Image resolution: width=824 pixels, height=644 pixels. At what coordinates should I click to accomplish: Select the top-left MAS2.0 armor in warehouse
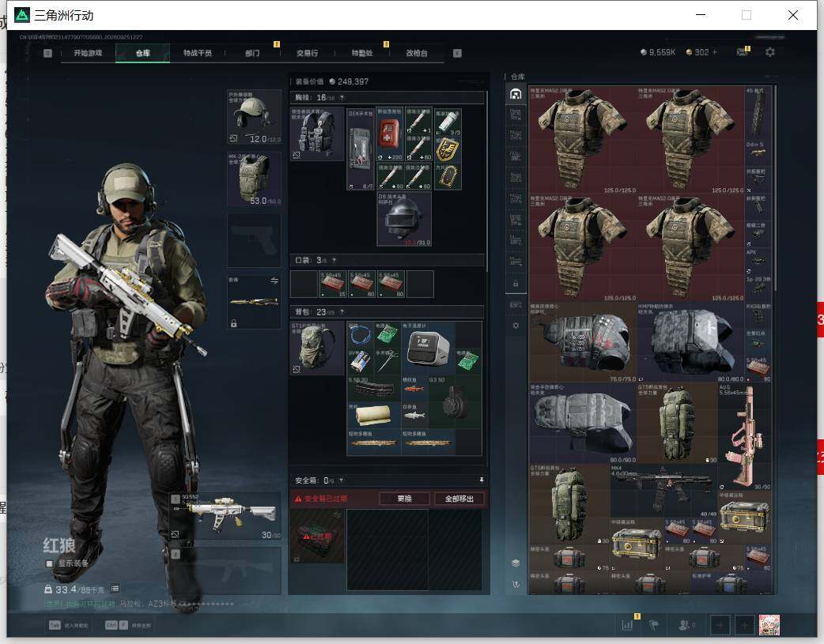pyautogui.click(x=583, y=140)
